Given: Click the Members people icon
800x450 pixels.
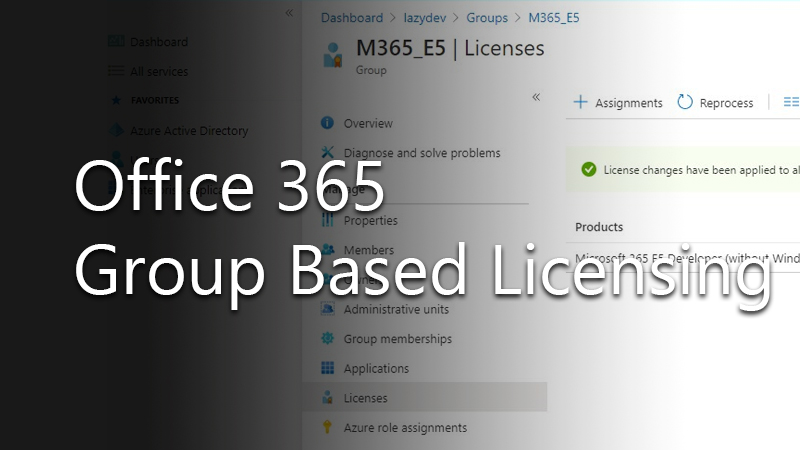Looking at the screenshot, I should point(328,249).
